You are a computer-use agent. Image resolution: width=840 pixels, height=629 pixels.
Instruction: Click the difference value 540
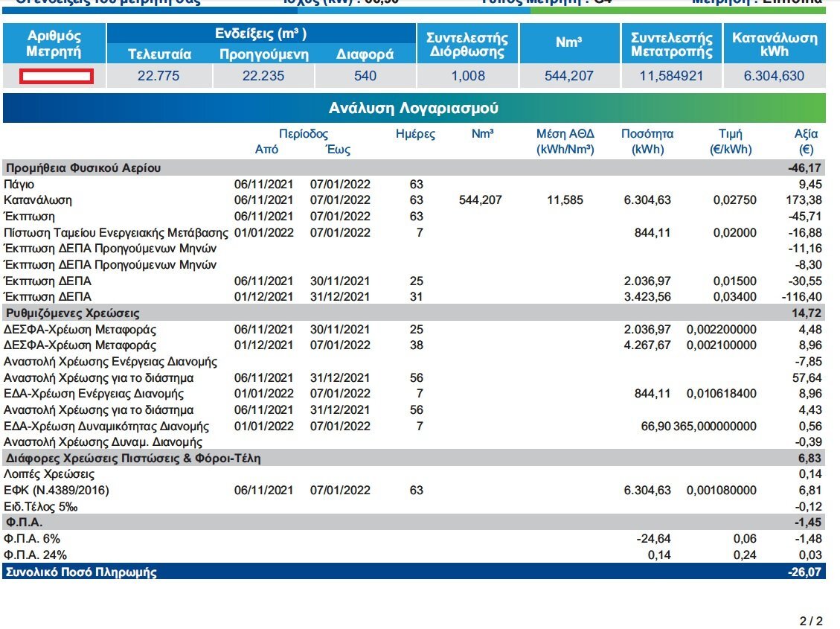[365, 75]
